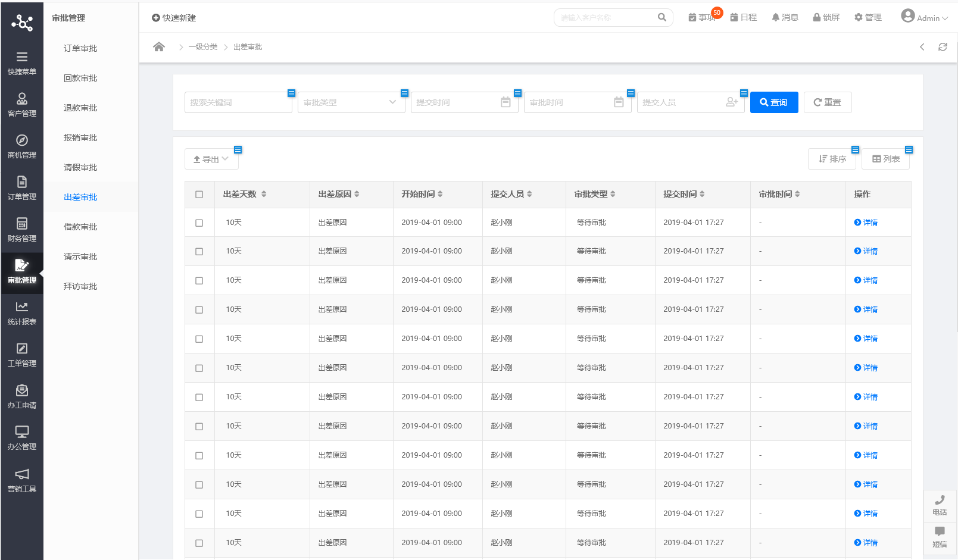Toggle select-all checkbox in table header

pyautogui.click(x=199, y=194)
